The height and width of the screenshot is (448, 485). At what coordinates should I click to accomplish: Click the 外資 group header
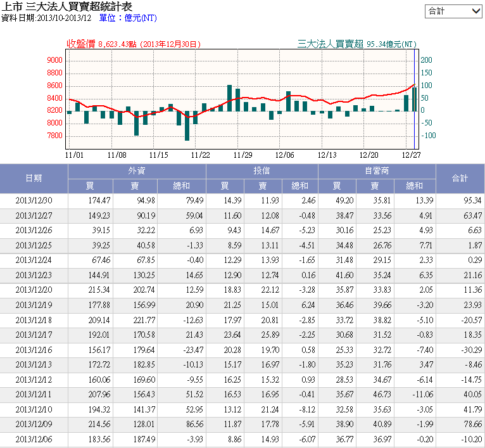137,171
